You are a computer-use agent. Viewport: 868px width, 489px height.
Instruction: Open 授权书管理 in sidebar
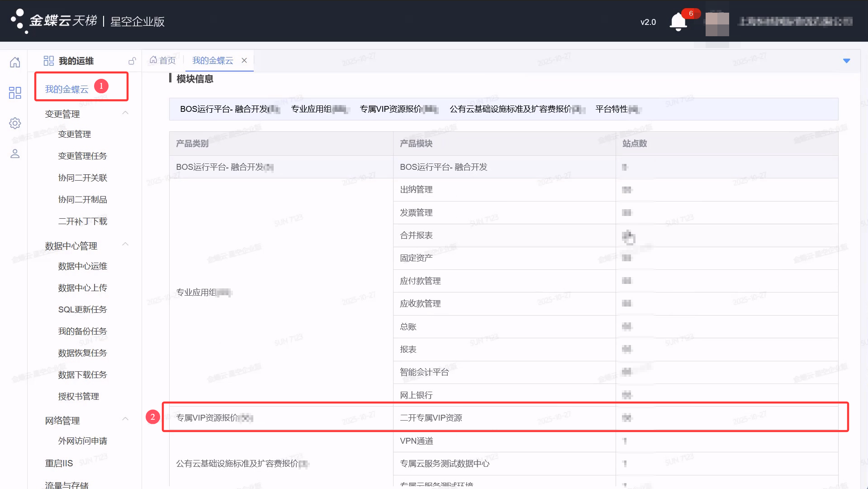[x=78, y=397]
